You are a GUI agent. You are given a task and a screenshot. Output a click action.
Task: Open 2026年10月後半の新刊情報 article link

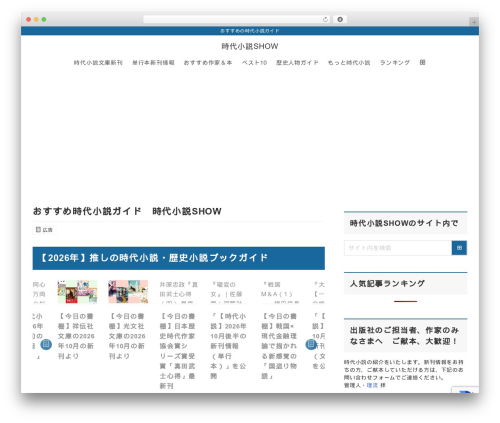pyautogui.click(x=229, y=346)
